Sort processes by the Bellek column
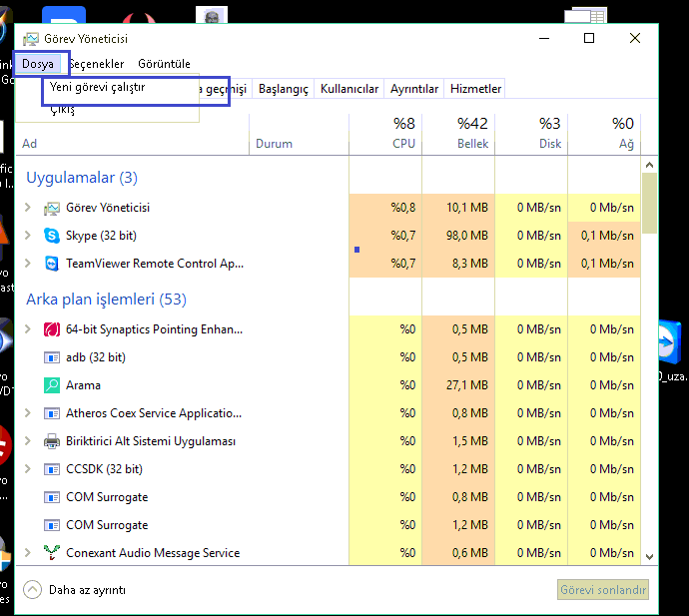 click(458, 135)
